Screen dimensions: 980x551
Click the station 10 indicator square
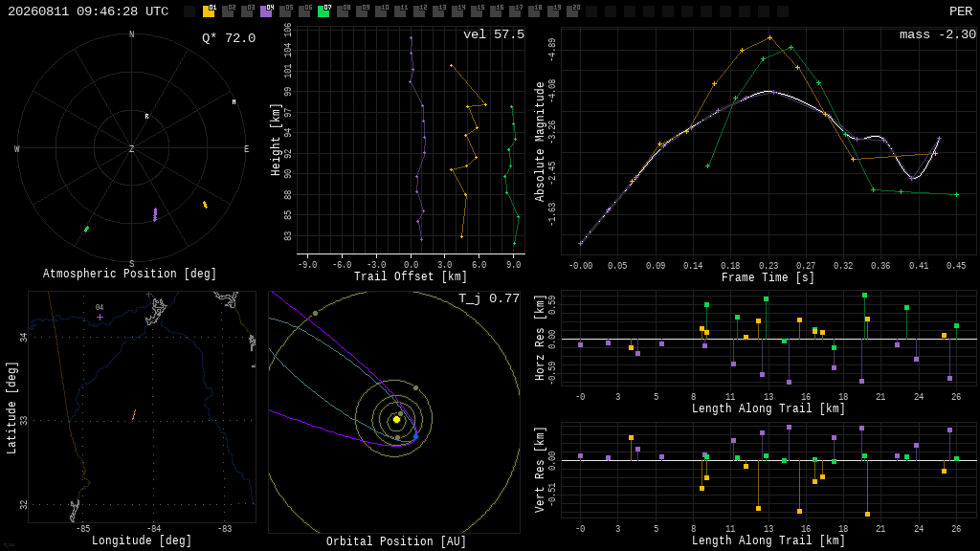click(381, 11)
